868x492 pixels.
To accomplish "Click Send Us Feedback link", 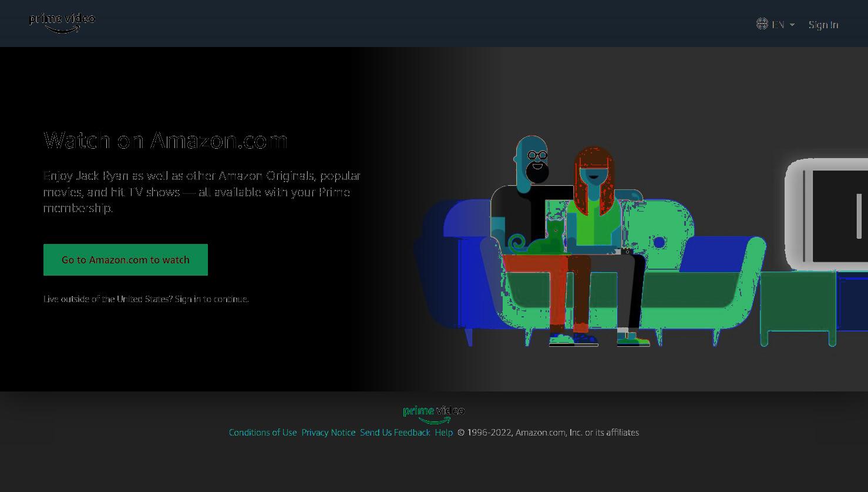I will (395, 433).
